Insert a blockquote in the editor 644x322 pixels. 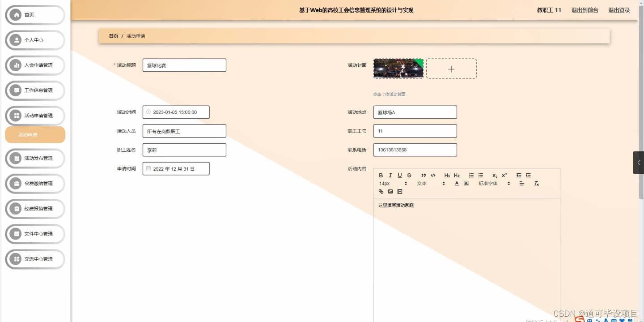(x=424, y=175)
